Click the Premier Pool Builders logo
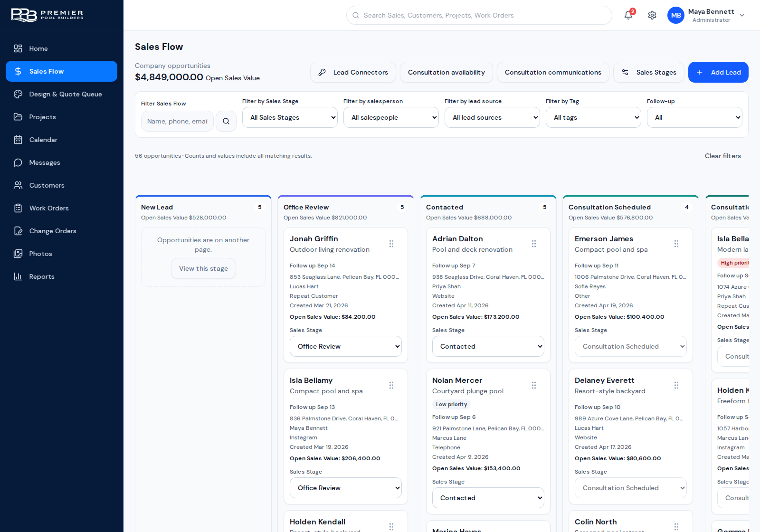Screen dimensions: 760x532 point(47,15)
